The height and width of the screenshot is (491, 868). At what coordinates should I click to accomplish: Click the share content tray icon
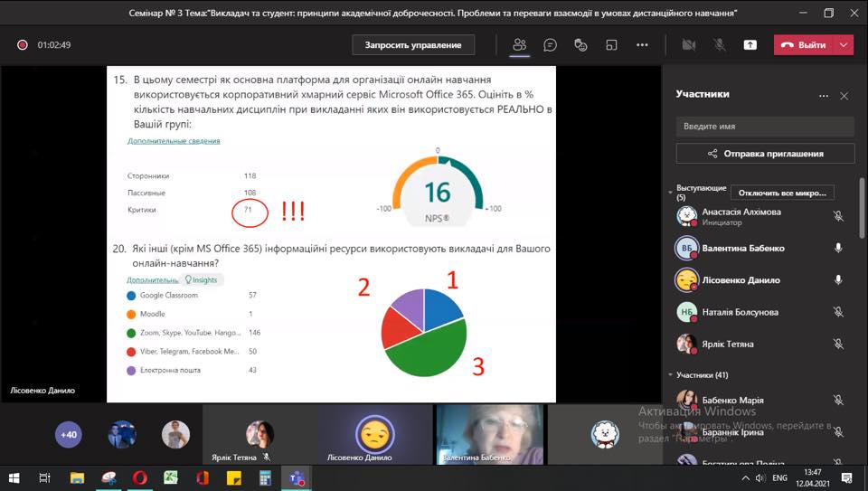750,45
